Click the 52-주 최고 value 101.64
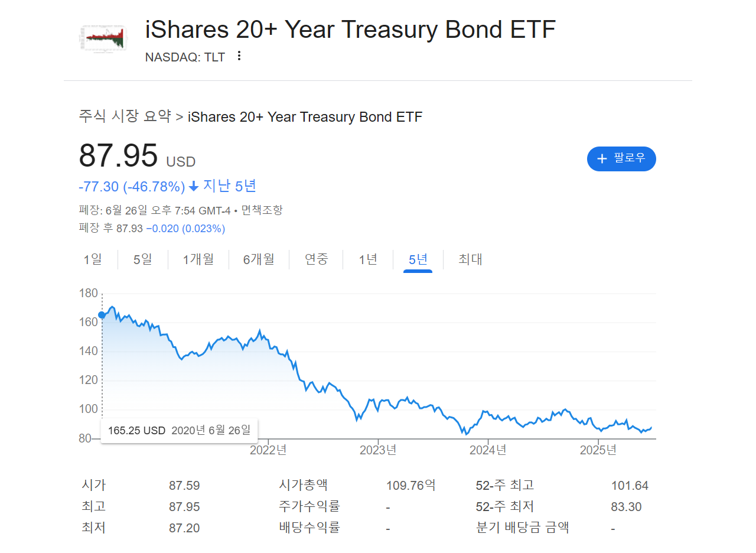756x553 pixels. pos(630,486)
